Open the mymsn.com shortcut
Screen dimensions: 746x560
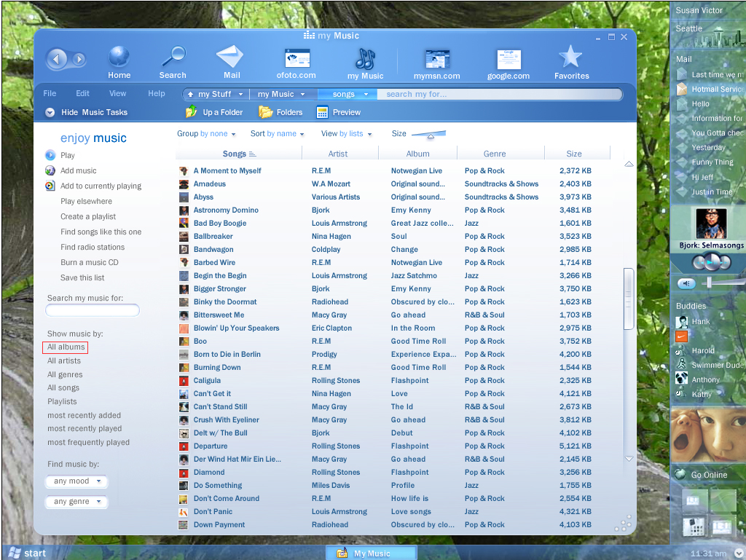click(437, 59)
